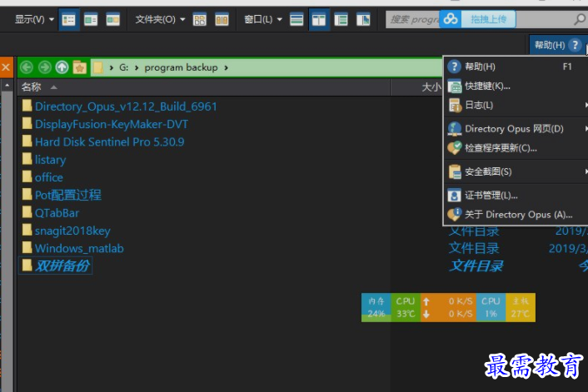Click the CPU 33℃ temperature tile

406,307
